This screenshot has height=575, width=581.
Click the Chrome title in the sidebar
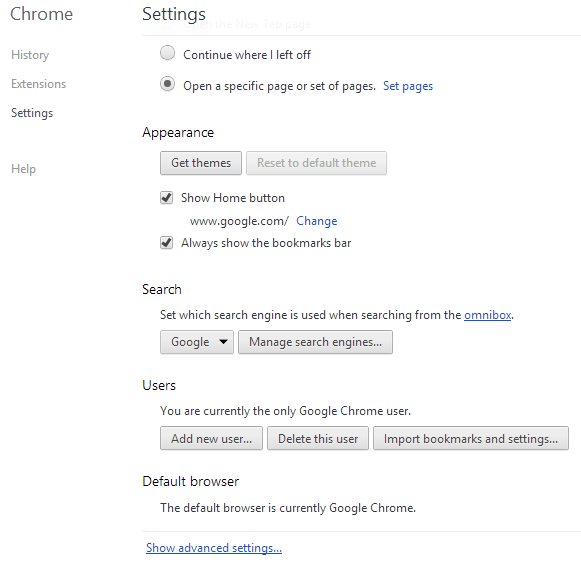click(x=41, y=14)
